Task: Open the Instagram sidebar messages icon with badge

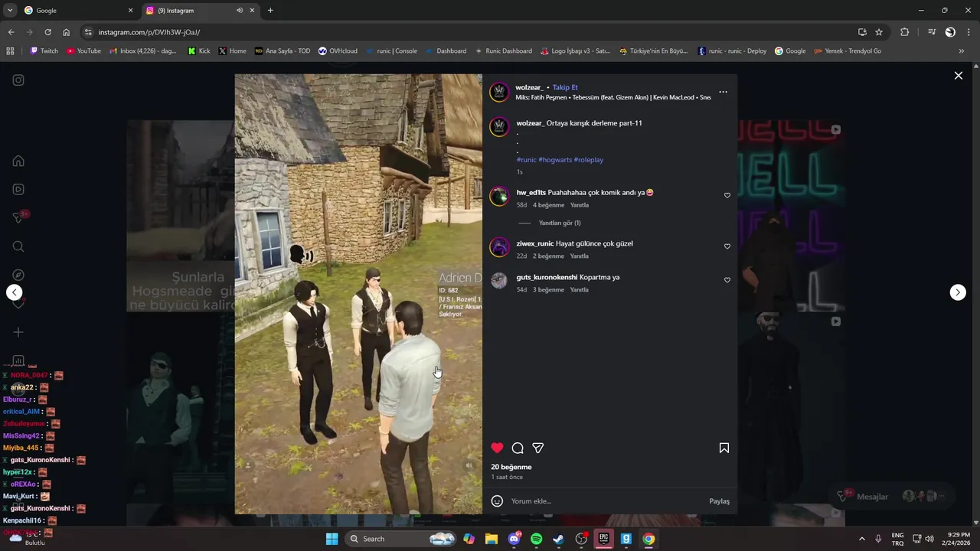Action: (19, 218)
